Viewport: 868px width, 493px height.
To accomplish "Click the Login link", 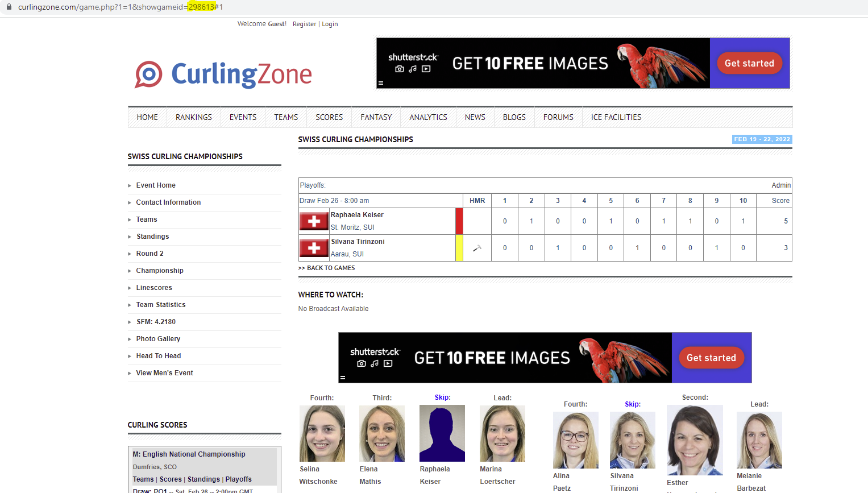I will [x=330, y=24].
